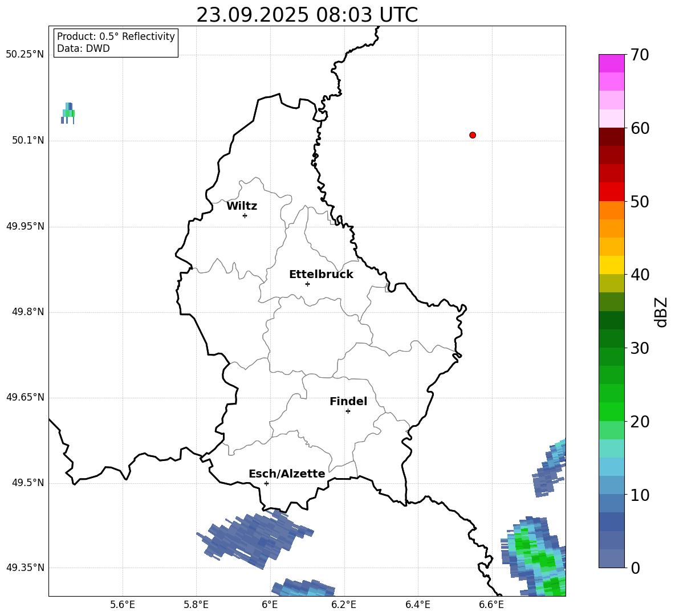
Task: Click the Wiltz station cross marker
Action: pos(245,215)
